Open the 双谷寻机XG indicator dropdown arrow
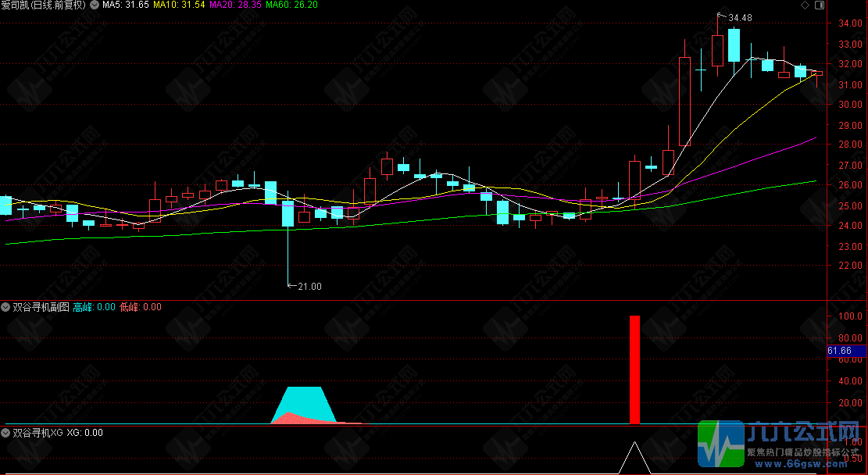This screenshot has width=868, height=475. 6,432
